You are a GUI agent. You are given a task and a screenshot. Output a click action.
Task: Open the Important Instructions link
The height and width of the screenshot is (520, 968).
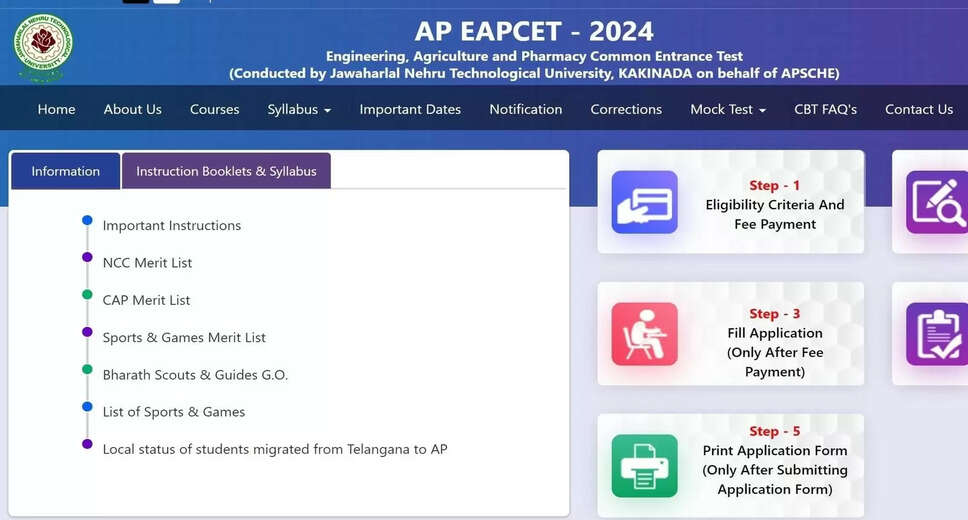point(172,225)
